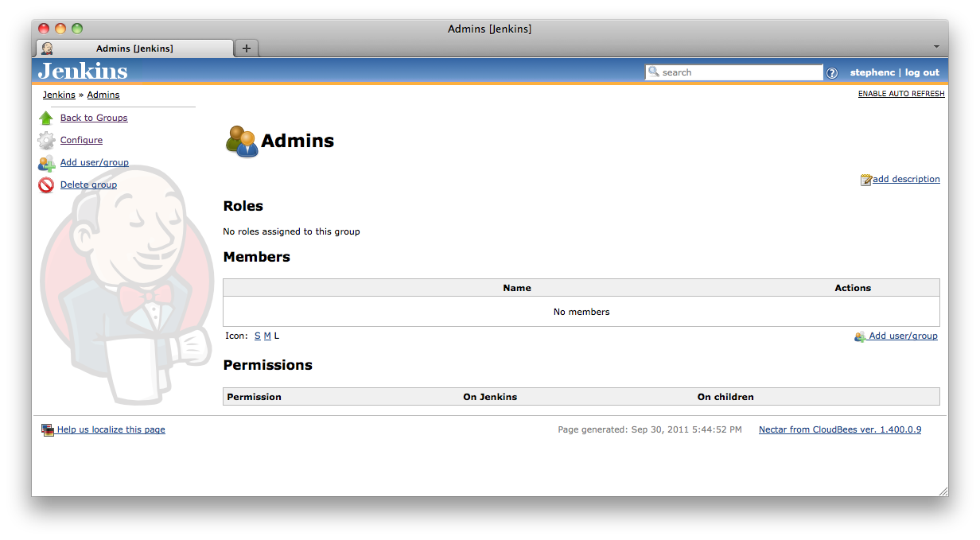Click Add user/group link below Members table
This screenshot has height=540, width=980.
click(902, 336)
